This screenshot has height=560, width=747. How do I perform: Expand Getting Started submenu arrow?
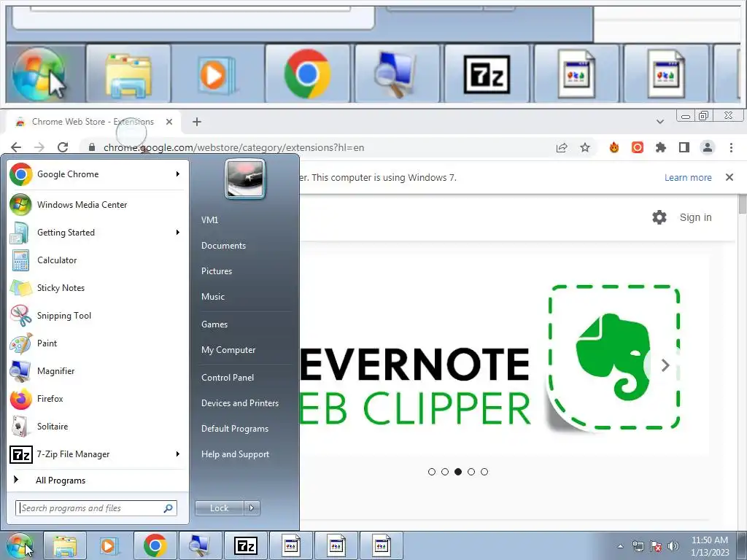[x=178, y=233]
